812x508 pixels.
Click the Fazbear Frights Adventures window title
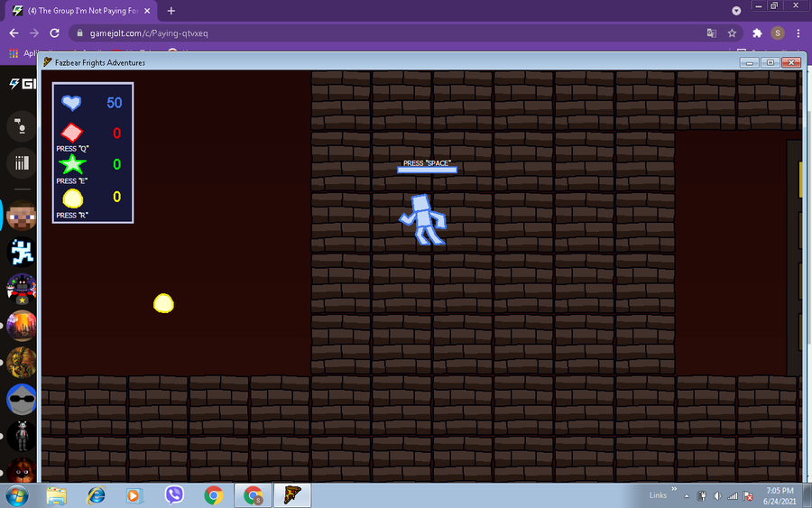tap(100, 62)
